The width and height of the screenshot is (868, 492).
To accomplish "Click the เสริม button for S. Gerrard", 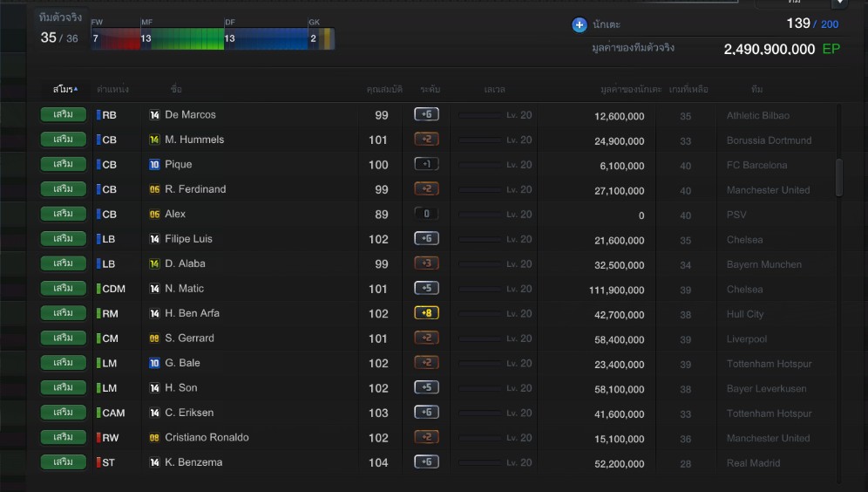I will pos(63,338).
